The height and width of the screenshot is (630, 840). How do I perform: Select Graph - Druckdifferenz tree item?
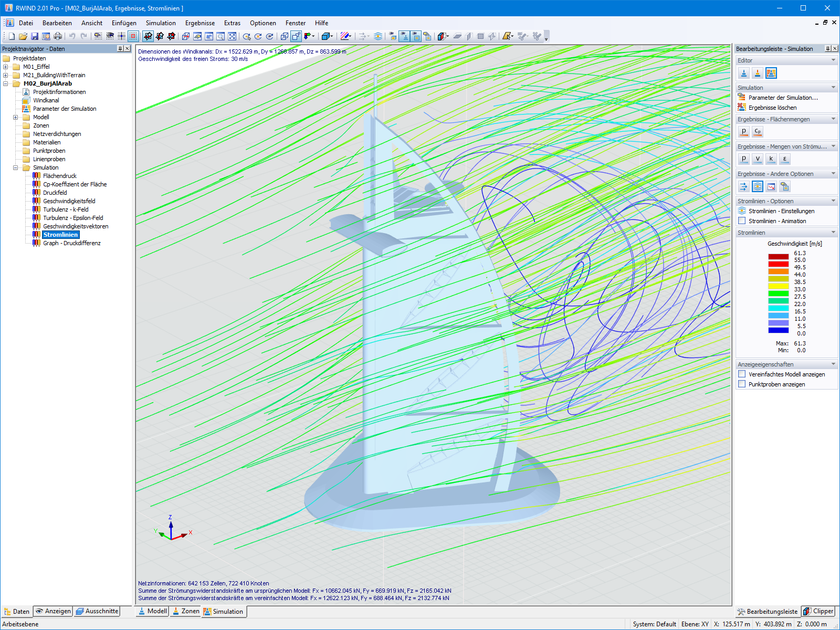coord(72,243)
